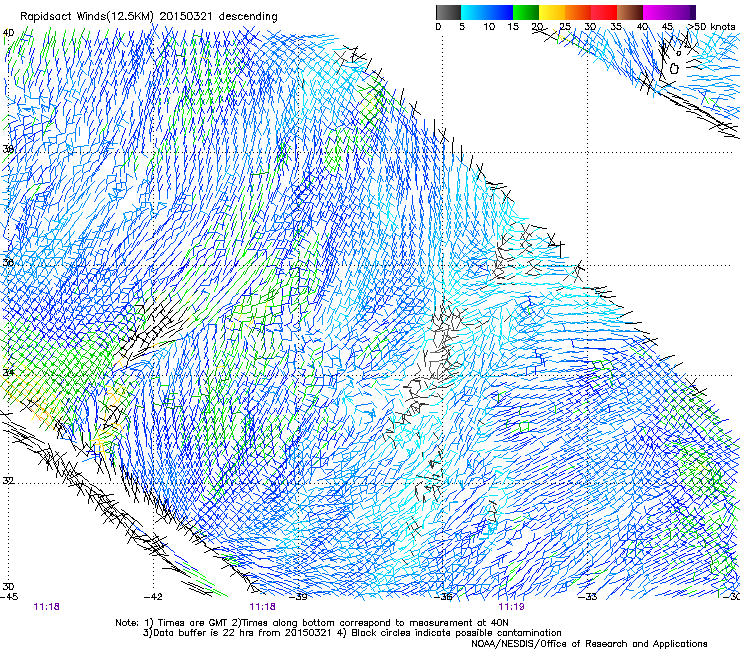The height and width of the screenshot is (650, 740).
Task: Click the '20150321 descending' title text
Action: point(219,16)
